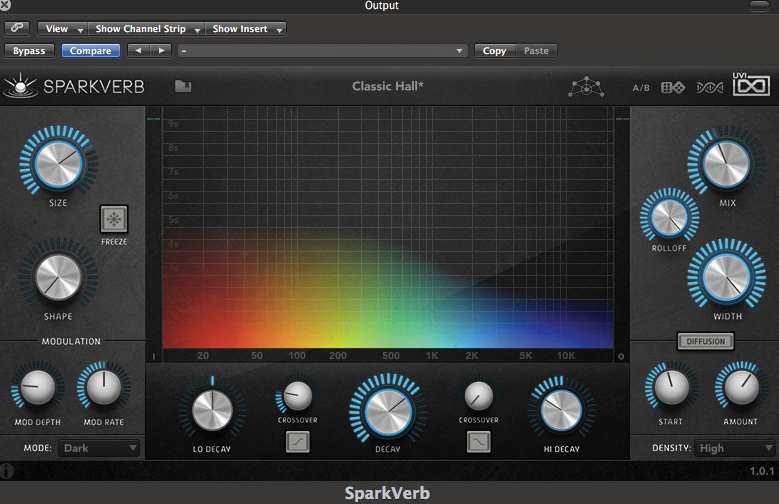Open the View dropdown menu
The width and height of the screenshot is (779, 504).
pos(63,29)
